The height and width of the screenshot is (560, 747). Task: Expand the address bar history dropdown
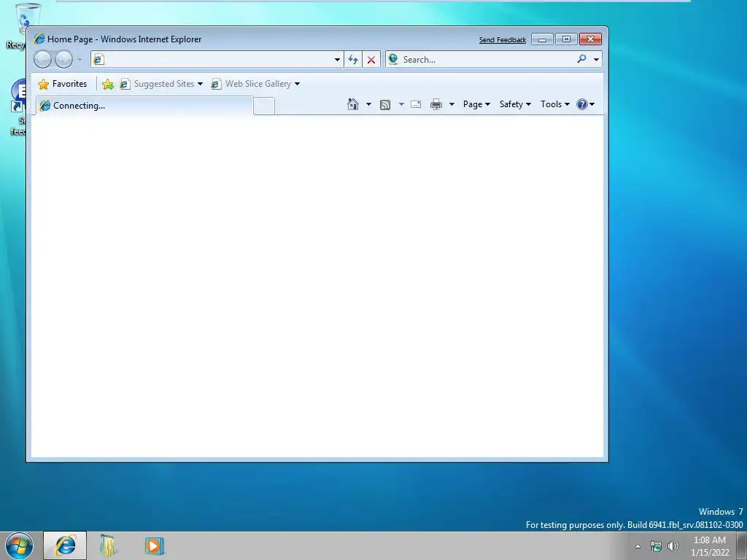click(337, 60)
